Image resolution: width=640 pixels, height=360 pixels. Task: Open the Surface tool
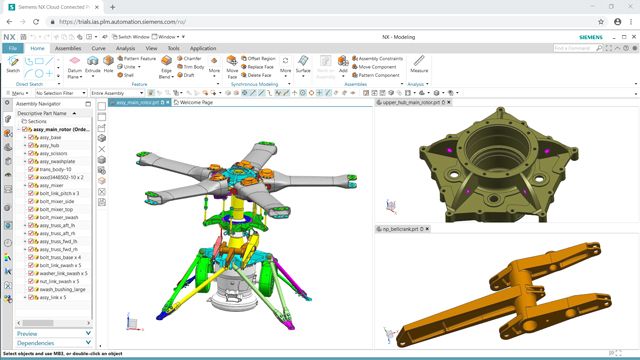coord(303,65)
